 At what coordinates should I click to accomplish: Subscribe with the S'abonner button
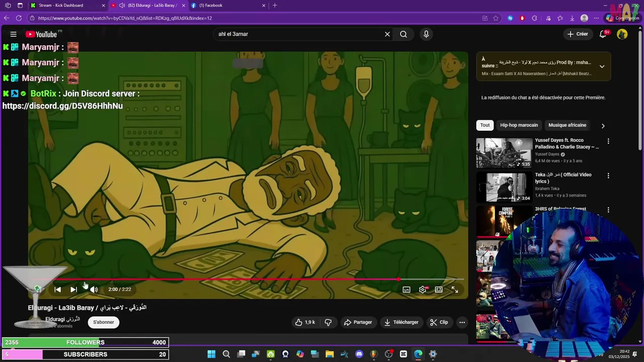[103, 322]
